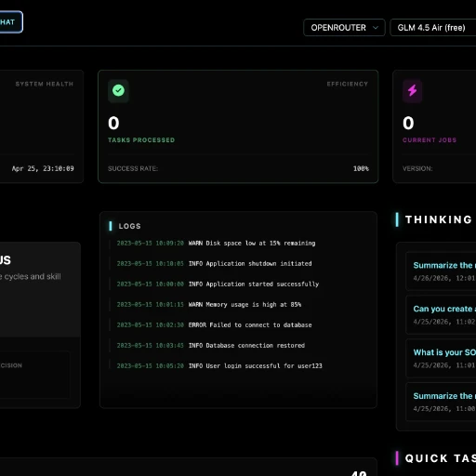Screen dimensions: 476x476
Task: Open 'What is your SO' thinking entry
Action: [x=441, y=359]
